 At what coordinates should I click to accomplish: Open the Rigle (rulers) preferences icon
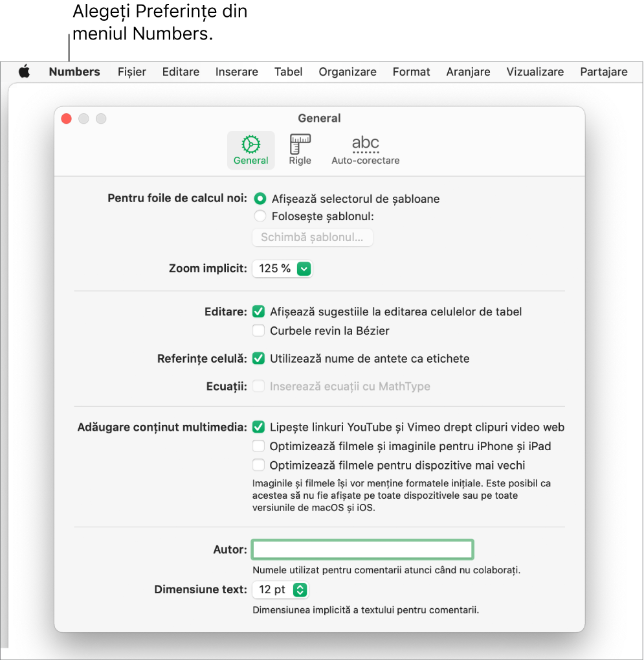pos(300,150)
